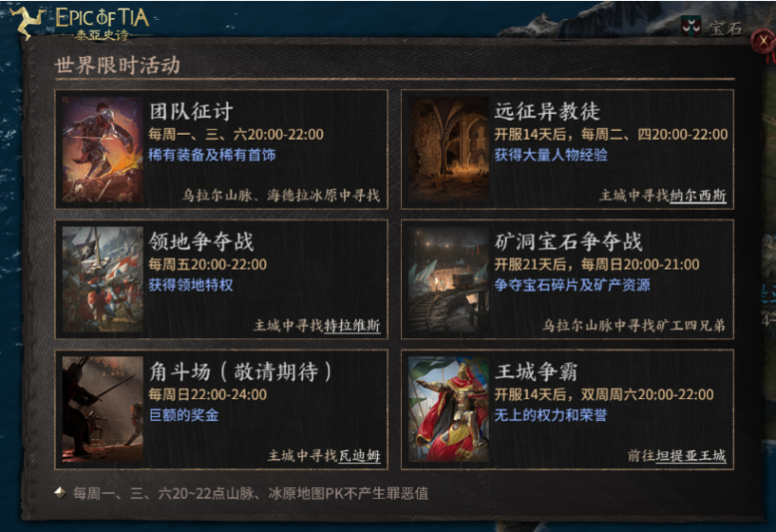Click the 远征异教徒 event title

point(547,112)
